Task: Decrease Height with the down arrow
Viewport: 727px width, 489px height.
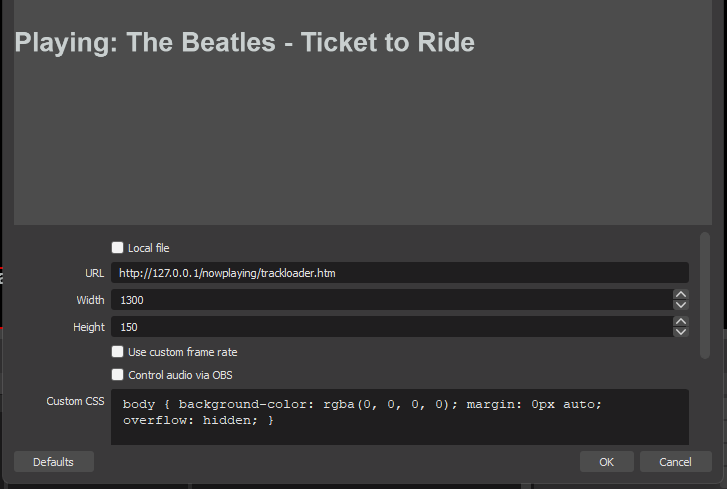Action: click(x=681, y=332)
